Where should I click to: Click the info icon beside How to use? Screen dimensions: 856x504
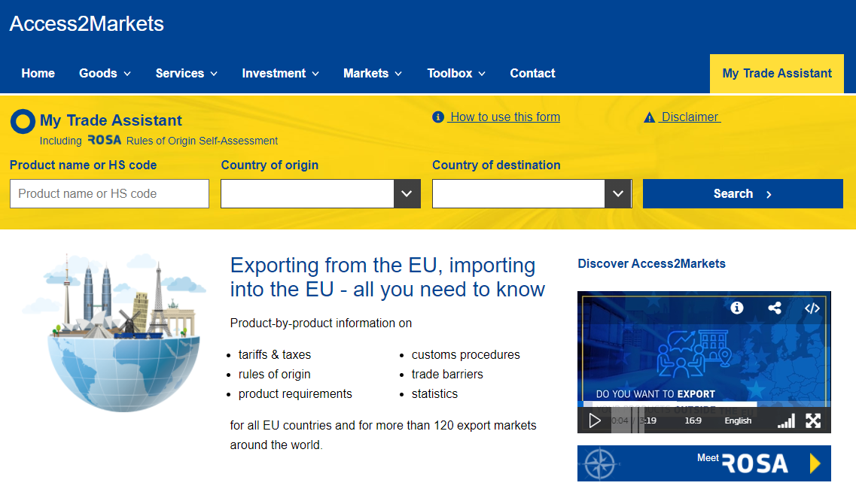coord(438,117)
